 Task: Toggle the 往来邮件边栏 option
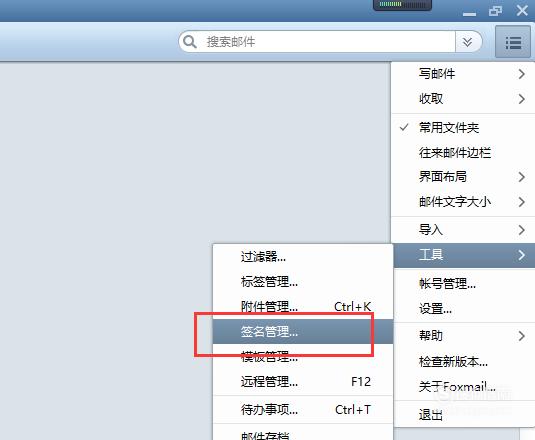(463, 152)
